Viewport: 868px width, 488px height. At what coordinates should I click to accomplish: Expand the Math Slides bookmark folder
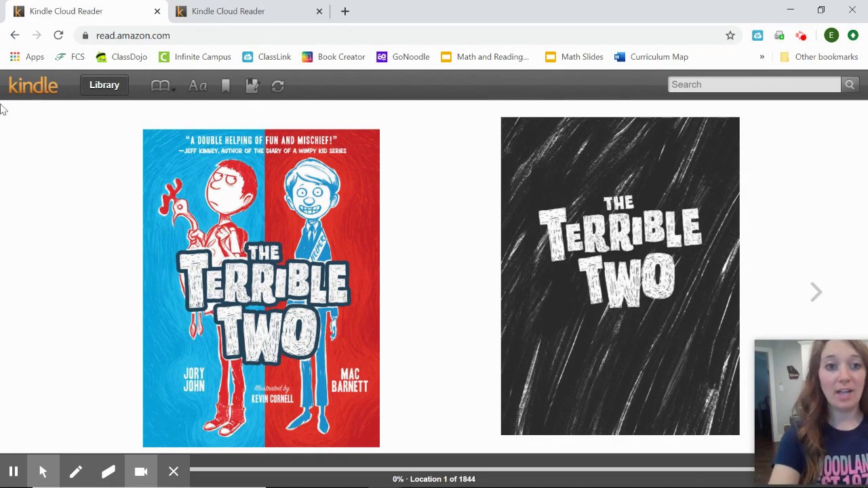pyautogui.click(x=574, y=57)
